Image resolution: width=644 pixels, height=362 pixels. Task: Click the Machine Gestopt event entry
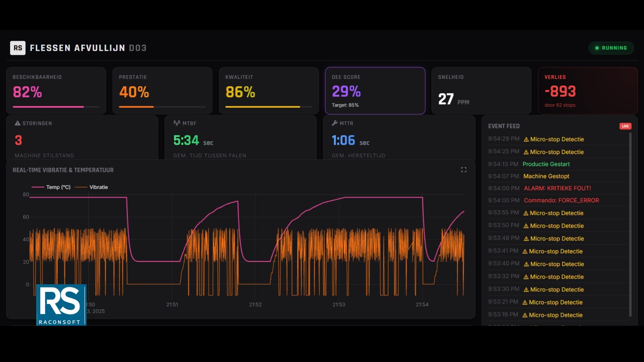(546, 176)
